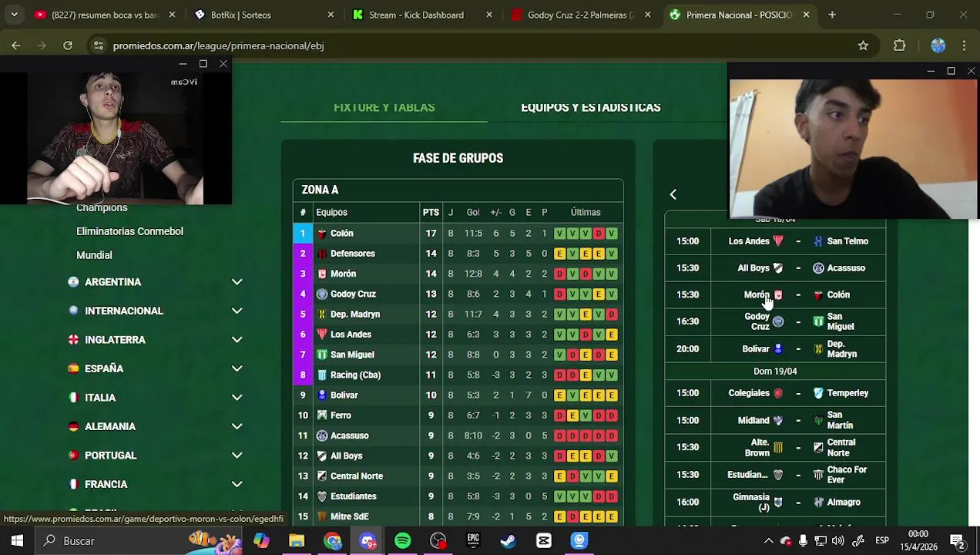980x555 pixels.
Task: Open Godoy Cruz team in standings table
Action: pos(353,294)
